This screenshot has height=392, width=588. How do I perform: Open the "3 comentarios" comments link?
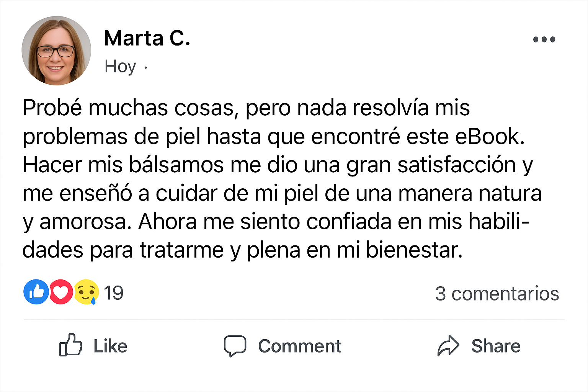click(497, 294)
